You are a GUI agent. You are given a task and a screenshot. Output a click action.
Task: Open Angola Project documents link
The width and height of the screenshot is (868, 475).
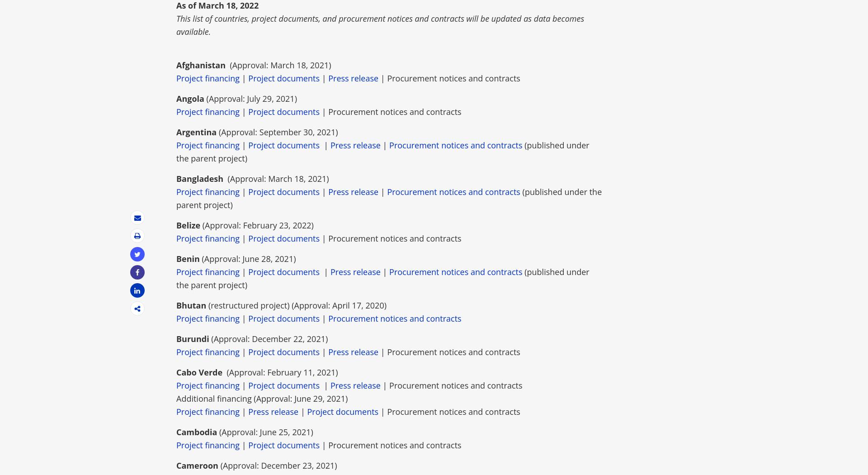[284, 112]
